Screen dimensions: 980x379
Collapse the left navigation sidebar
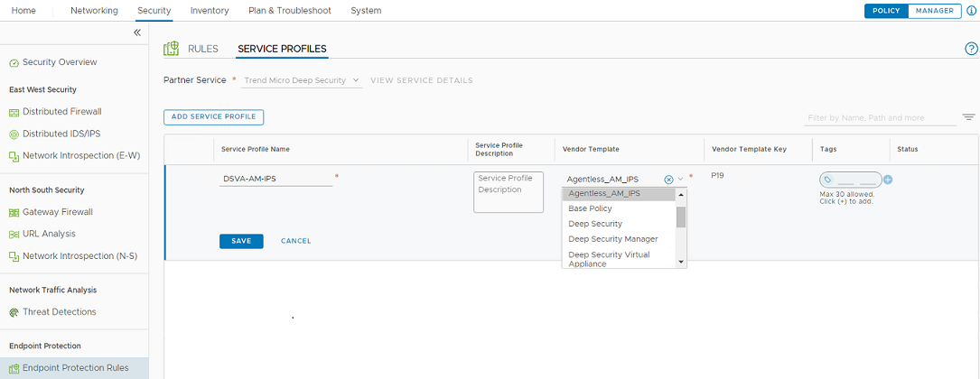click(137, 32)
